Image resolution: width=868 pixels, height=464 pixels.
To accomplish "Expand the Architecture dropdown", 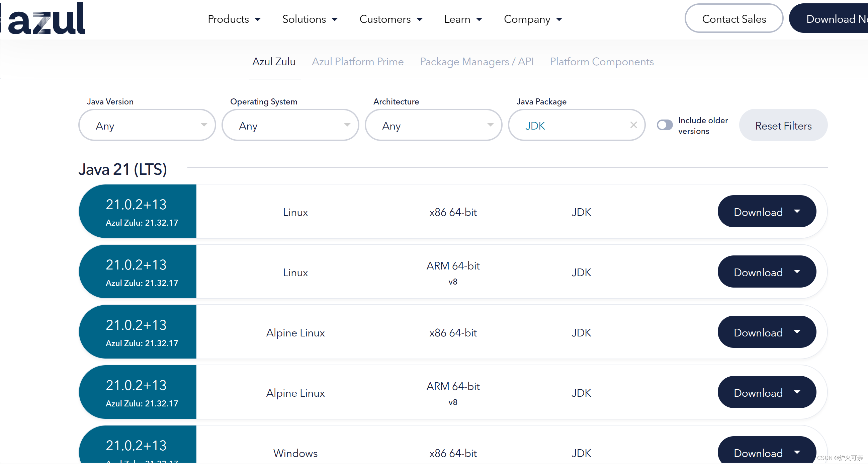I will click(x=433, y=126).
